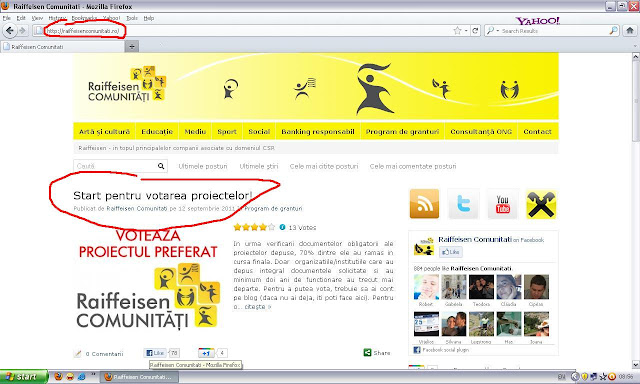Open the address bar history dropdown arrow
The image size is (640, 384).
click(x=466, y=31)
